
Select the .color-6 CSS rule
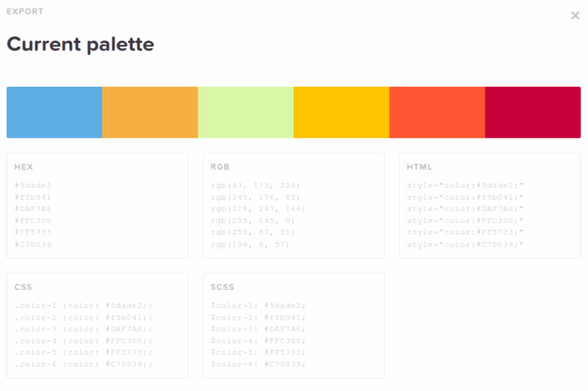(x=84, y=364)
